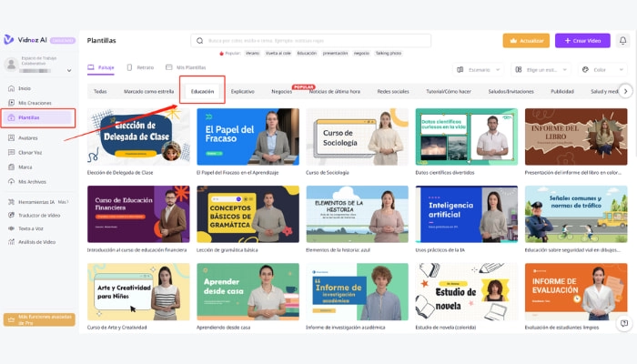Screen dimensions: 637x364
Task: Click the Verano popular tag
Action: pyautogui.click(x=252, y=53)
